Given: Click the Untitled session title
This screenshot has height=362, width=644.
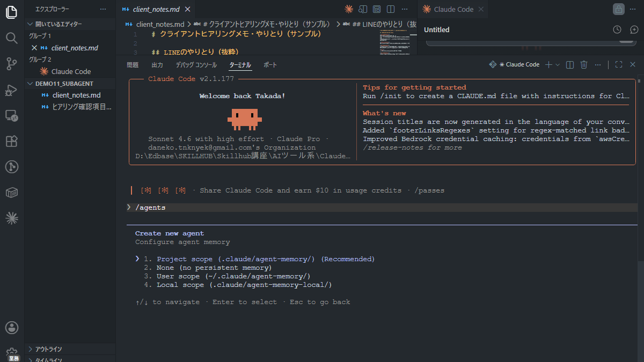Looking at the screenshot, I should click(x=437, y=29).
